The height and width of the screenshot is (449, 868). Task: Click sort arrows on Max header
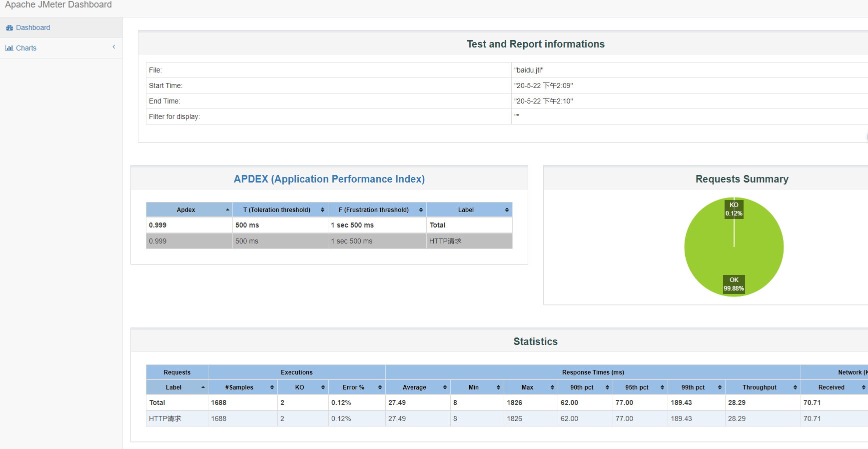(553, 387)
